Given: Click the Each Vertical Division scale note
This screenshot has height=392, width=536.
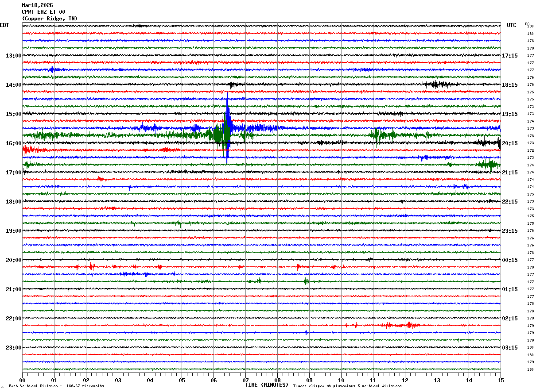Looking at the screenshot, I should point(56,386).
